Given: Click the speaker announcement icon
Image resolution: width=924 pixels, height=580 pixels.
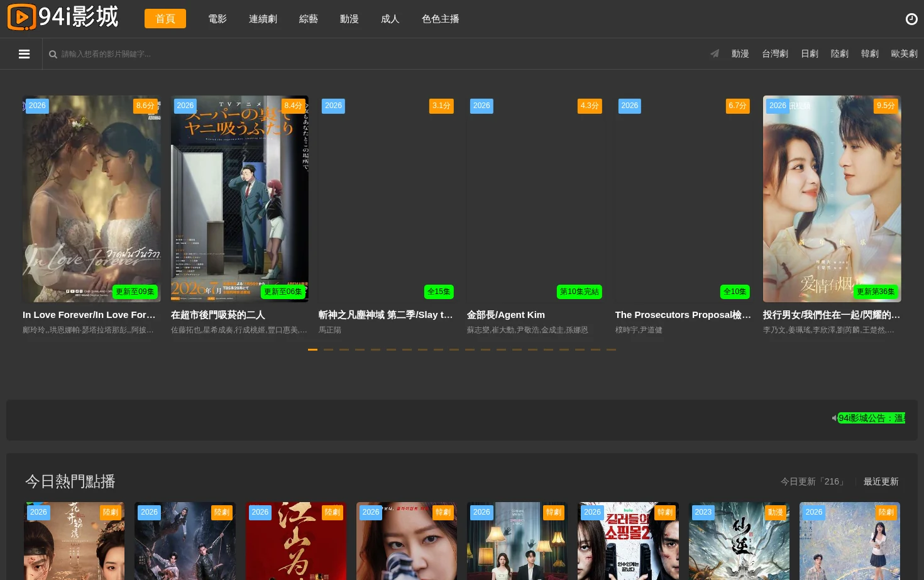Looking at the screenshot, I should pos(835,418).
